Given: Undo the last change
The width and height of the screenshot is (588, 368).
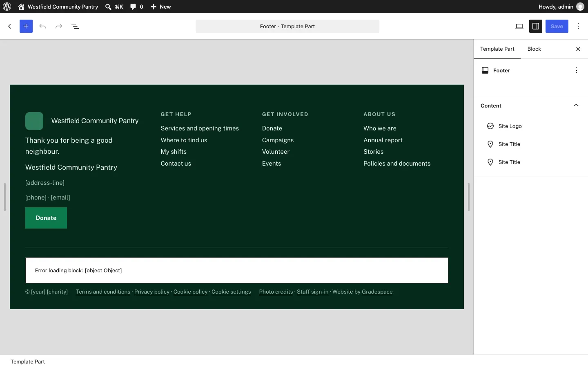Looking at the screenshot, I should (42, 26).
